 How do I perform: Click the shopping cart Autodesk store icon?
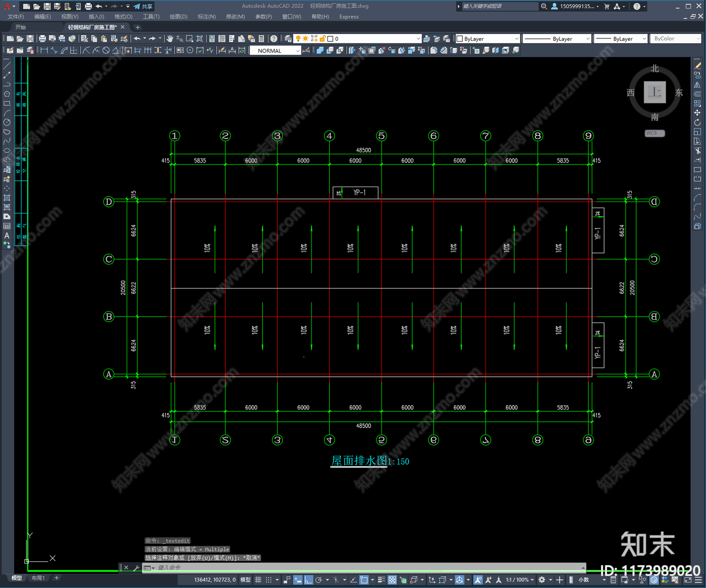point(607,6)
